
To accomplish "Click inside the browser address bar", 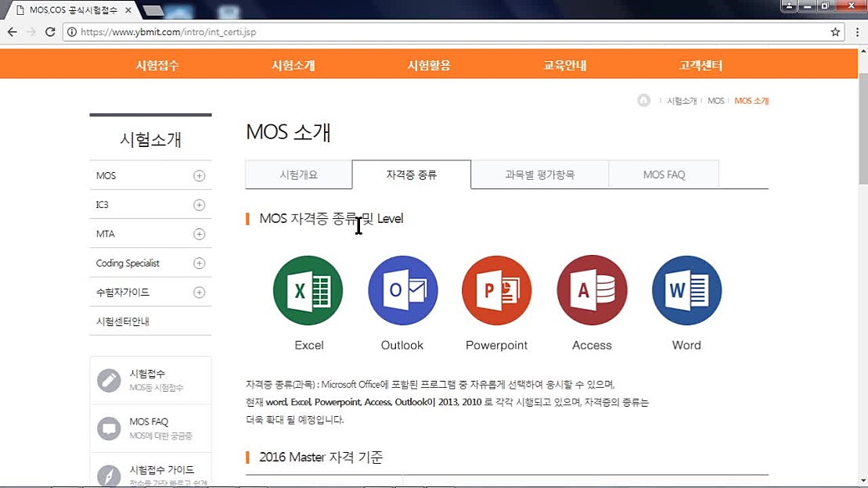I will coord(313,32).
